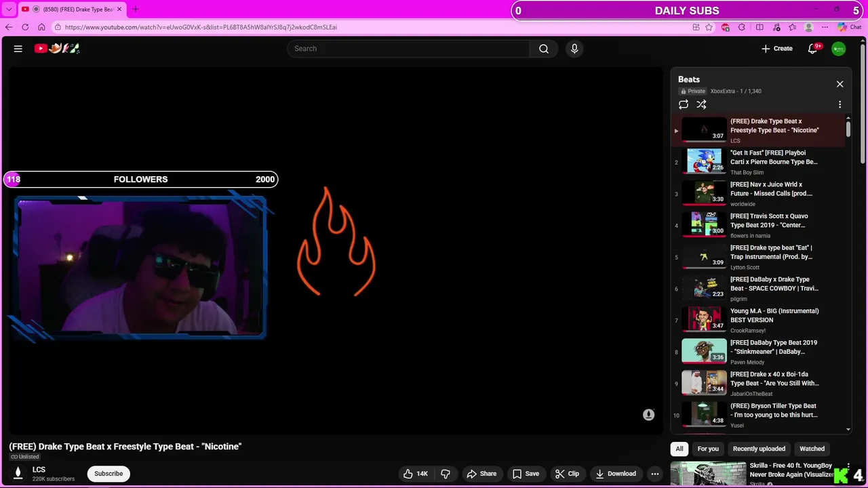
Task: View site information lock icon
Action: 58,27
